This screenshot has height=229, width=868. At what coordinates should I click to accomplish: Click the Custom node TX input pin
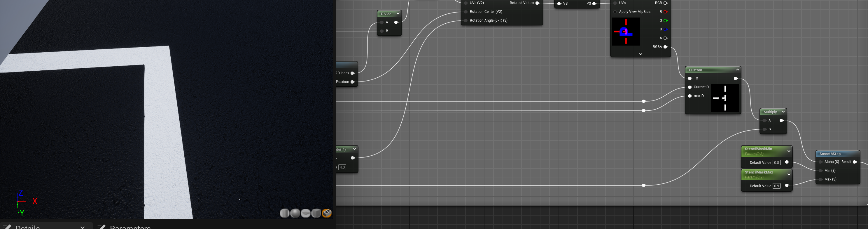(690, 78)
